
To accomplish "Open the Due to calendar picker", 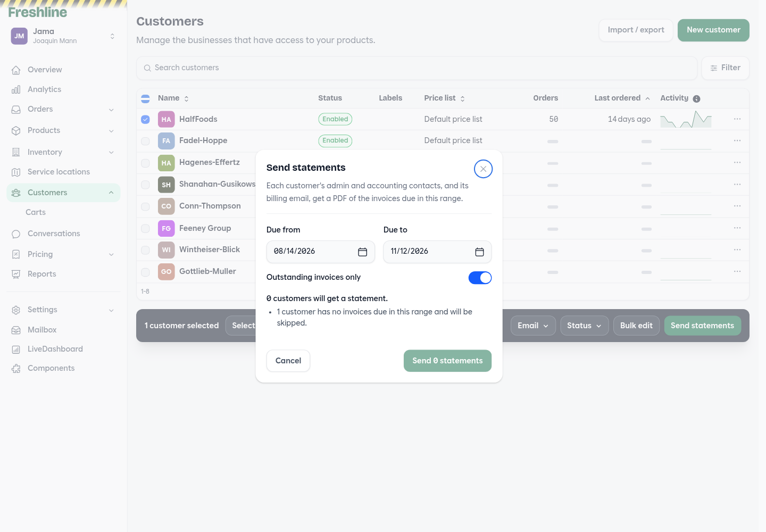I will 479,252.
